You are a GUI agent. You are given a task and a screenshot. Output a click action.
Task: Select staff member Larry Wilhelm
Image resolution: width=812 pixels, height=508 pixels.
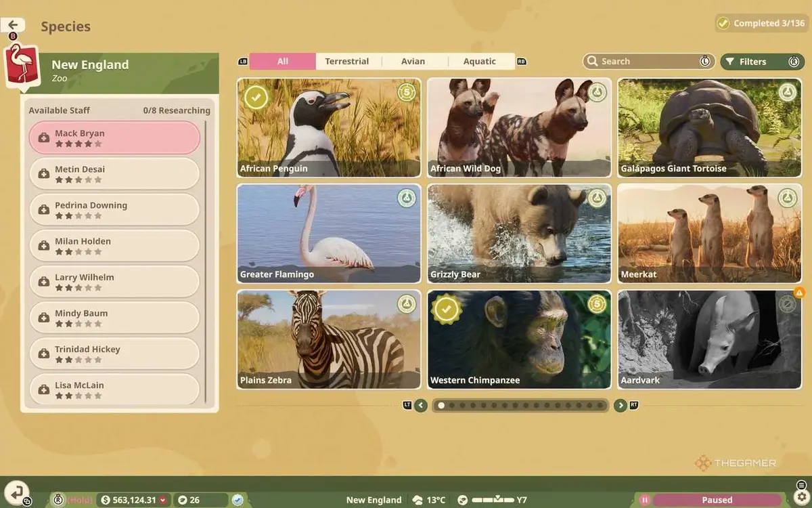(114, 281)
